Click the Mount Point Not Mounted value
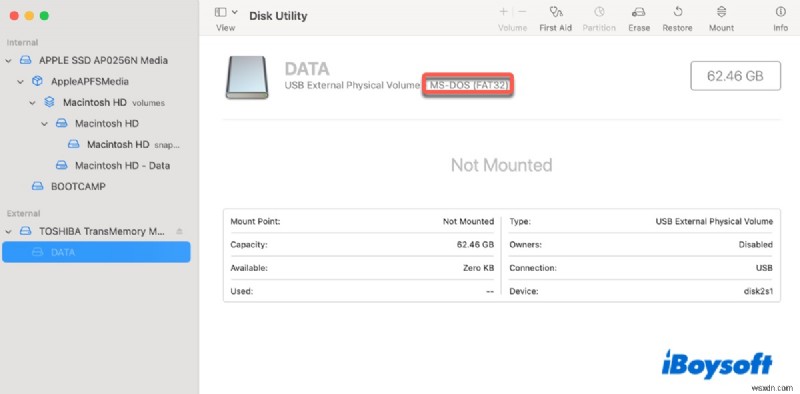 pos(468,221)
